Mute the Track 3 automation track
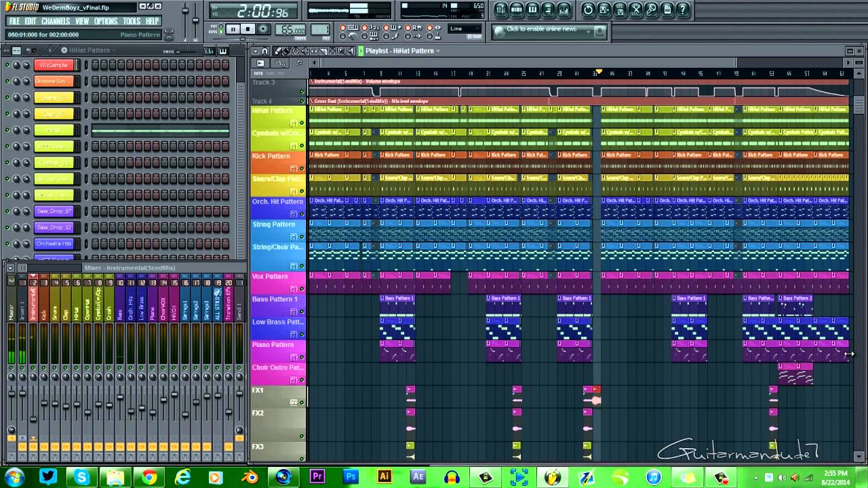This screenshot has height=488, width=868. 302,92
